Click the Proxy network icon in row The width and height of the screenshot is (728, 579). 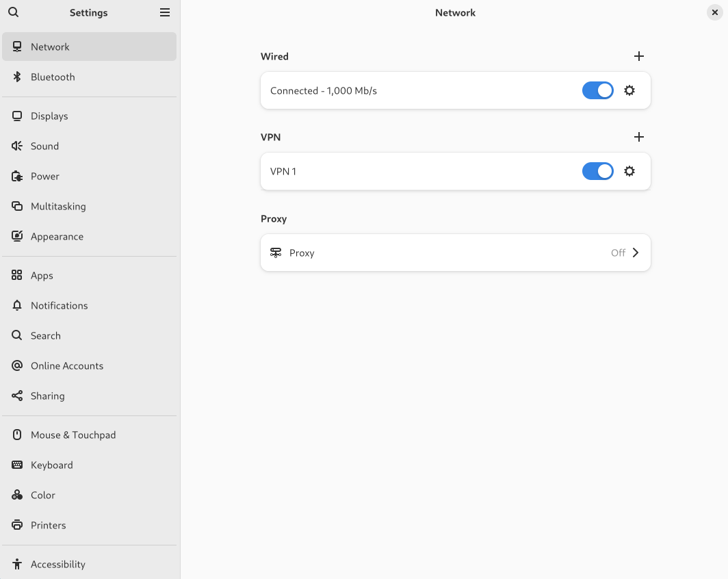point(276,253)
